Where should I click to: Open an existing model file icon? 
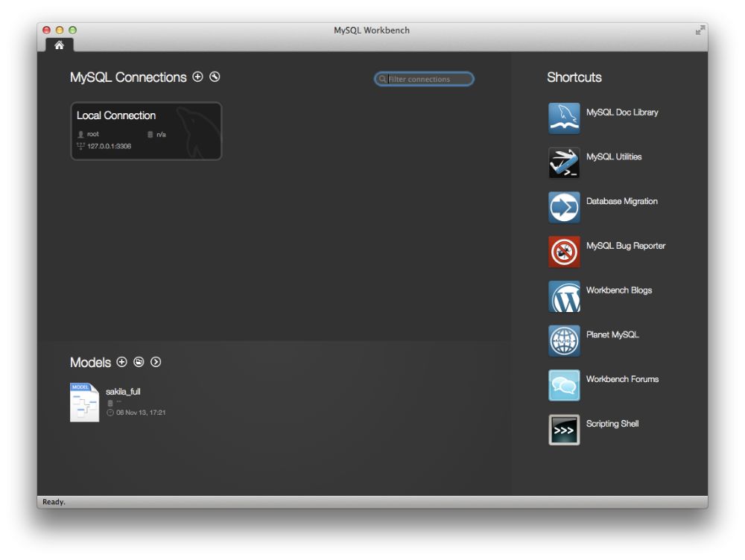tap(139, 362)
